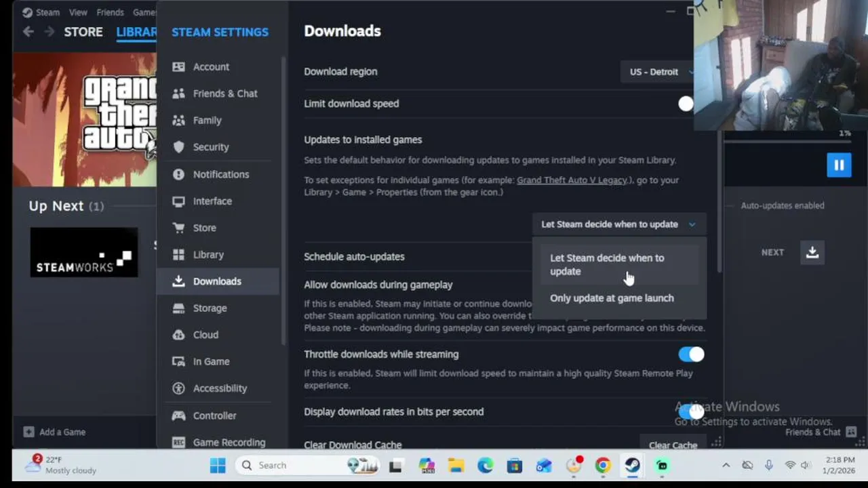Collapse the Let Steam decide dropdown

pos(618,224)
